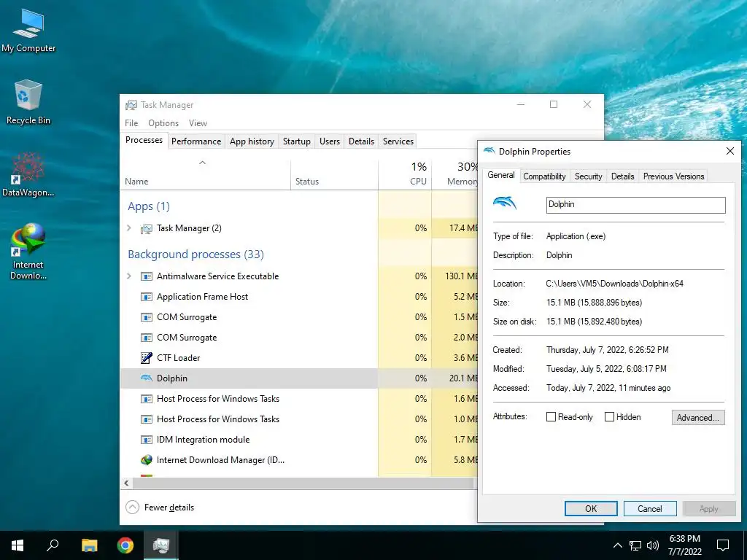Open the Recycle Bin desktop icon

(x=28, y=102)
